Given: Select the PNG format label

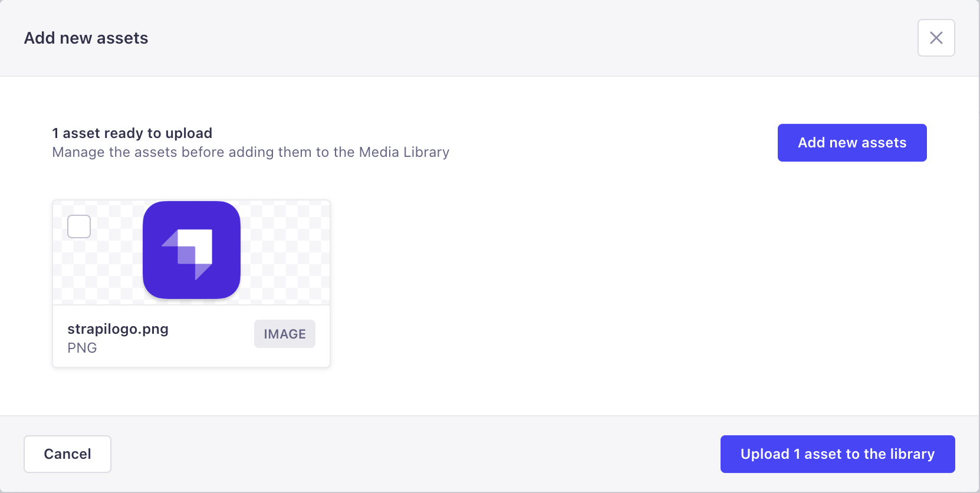Looking at the screenshot, I should pos(83,347).
